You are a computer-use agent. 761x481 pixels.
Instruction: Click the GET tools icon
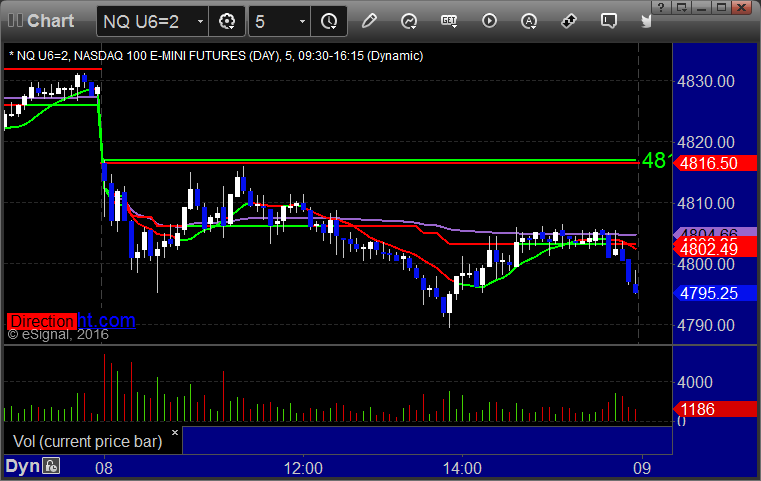(x=449, y=21)
